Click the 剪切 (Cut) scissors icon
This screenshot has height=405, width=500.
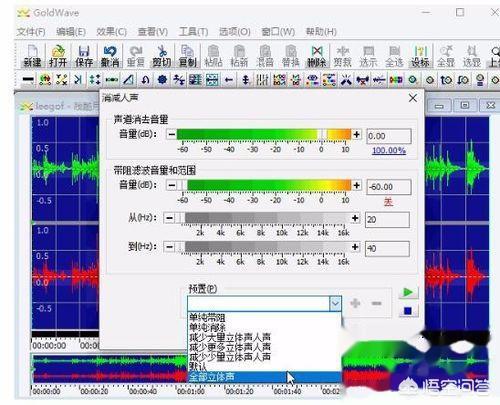pyautogui.click(x=162, y=56)
